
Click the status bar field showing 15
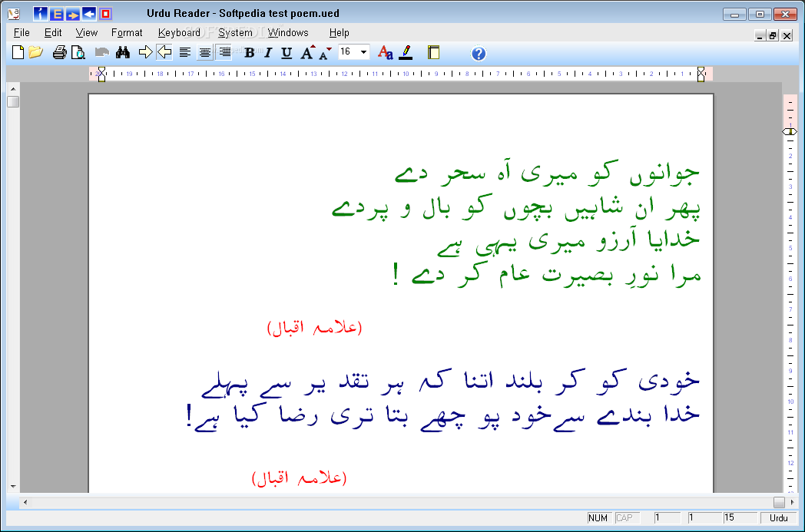(x=740, y=518)
